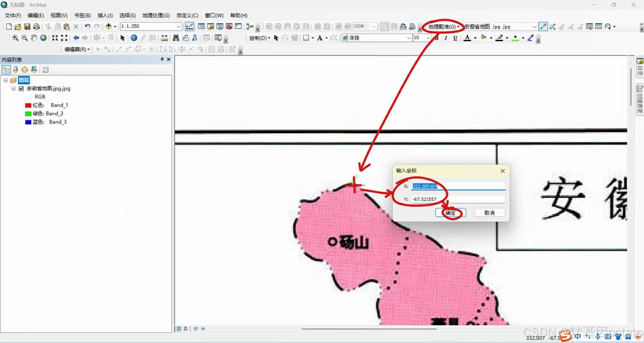Collapse the 安徽省地图.jpg.jpg layer node
This screenshot has width=644, height=343.
point(14,89)
